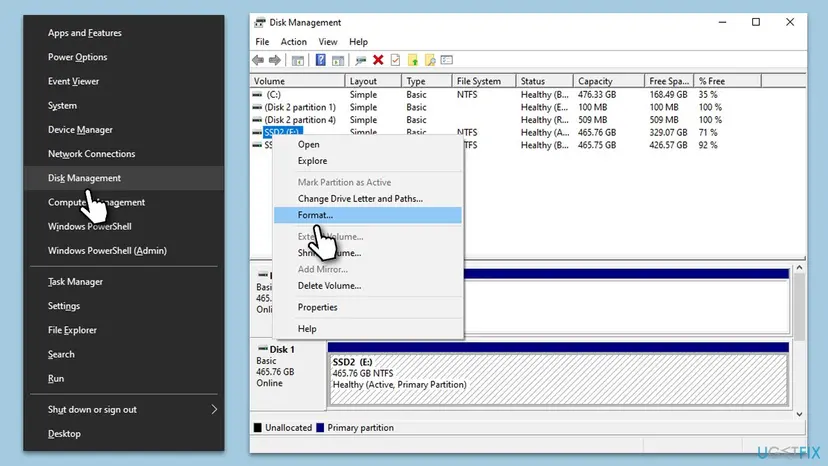Click the % Free column header

pyautogui.click(x=728, y=81)
